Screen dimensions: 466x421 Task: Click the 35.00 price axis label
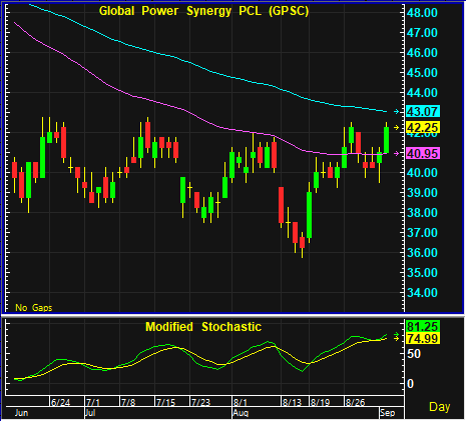[422, 273]
